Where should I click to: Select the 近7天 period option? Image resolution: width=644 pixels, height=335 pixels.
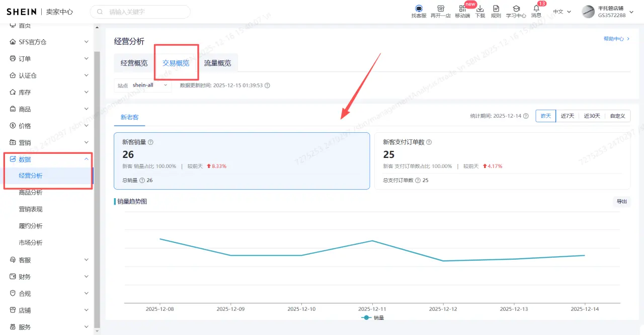(568, 116)
